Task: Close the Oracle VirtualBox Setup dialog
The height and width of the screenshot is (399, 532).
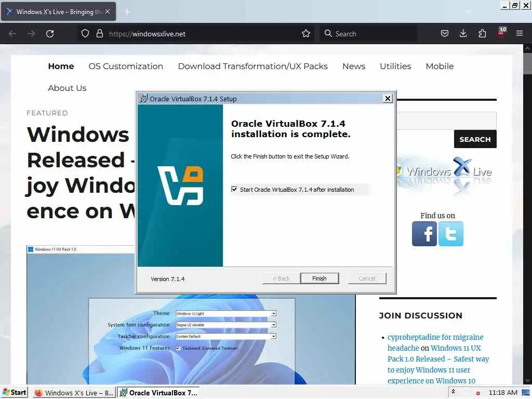Action: (388, 98)
